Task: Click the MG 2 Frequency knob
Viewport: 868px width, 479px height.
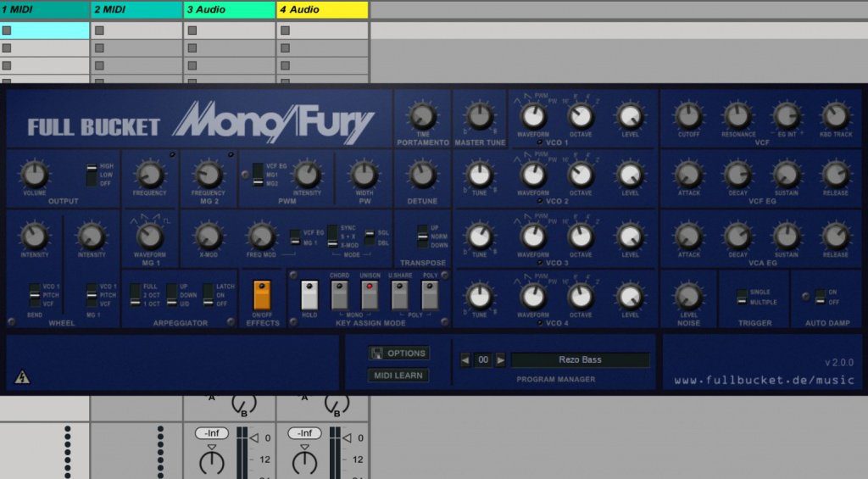Action: pyautogui.click(x=209, y=175)
